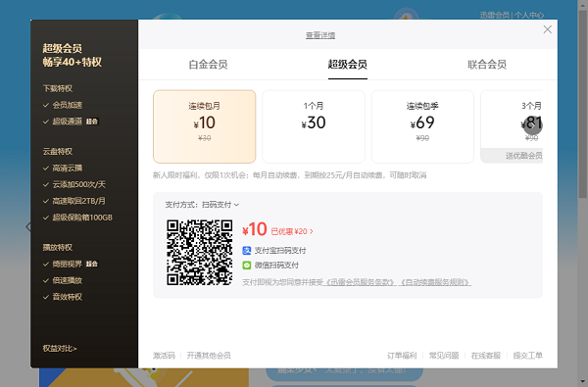Switch to the 联合会员 tab

click(487, 65)
